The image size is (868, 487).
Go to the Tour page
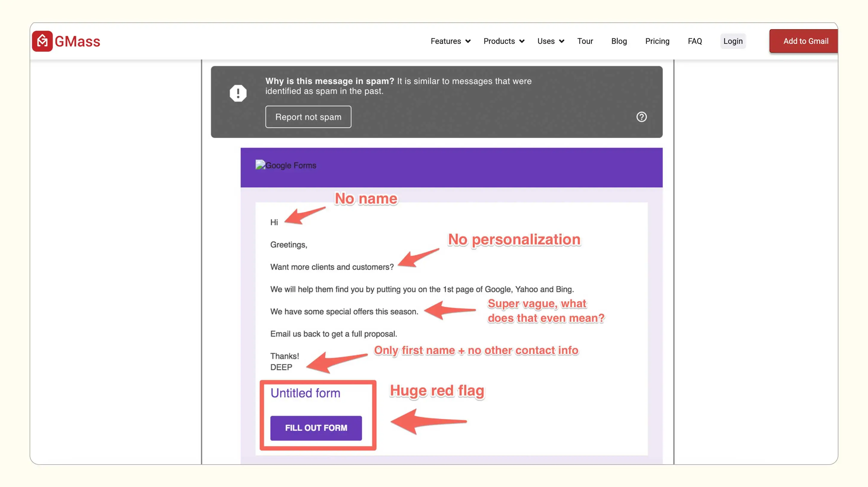click(585, 41)
